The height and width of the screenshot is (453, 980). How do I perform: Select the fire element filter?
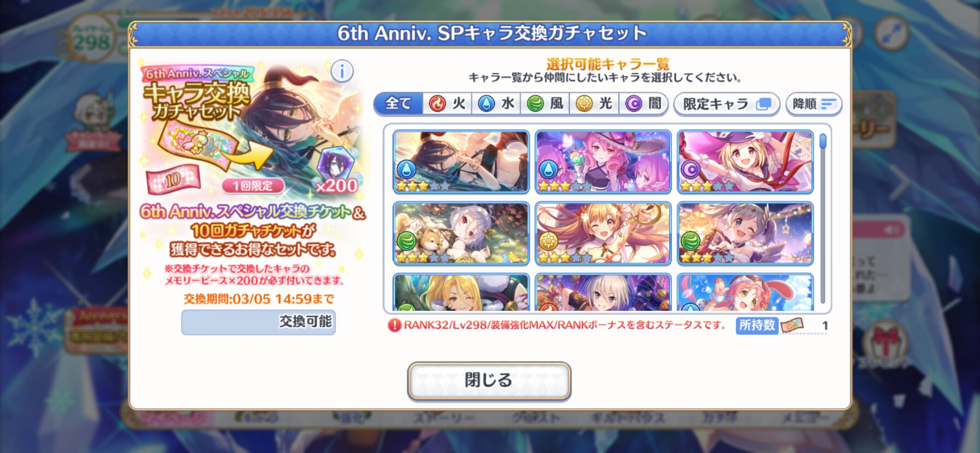pyautogui.click(x=447, y=103)
